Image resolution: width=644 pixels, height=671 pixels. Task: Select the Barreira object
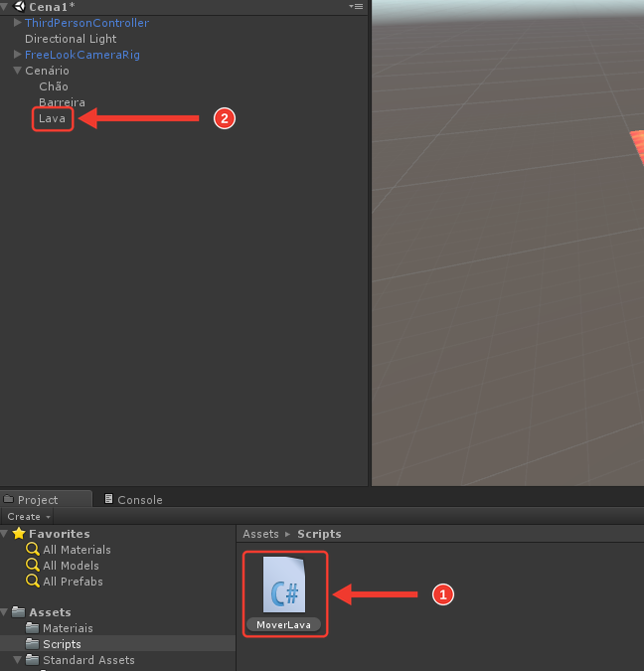[62, 101]
